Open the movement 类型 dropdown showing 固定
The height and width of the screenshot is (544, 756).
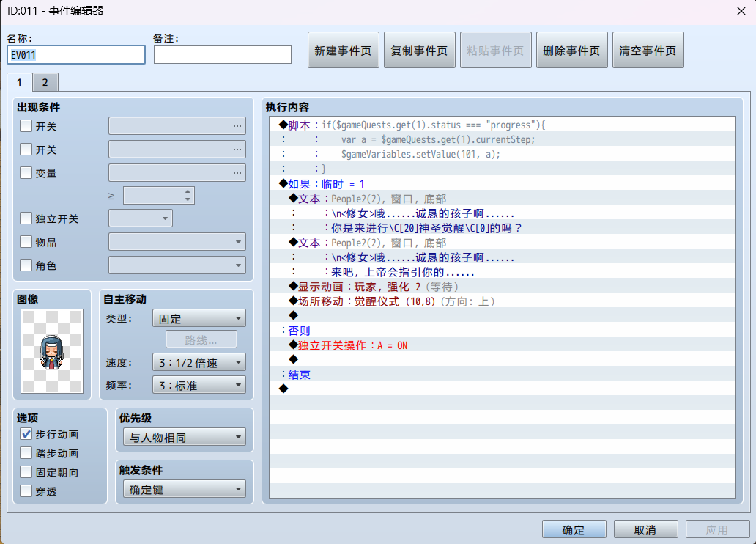point(199,319)
